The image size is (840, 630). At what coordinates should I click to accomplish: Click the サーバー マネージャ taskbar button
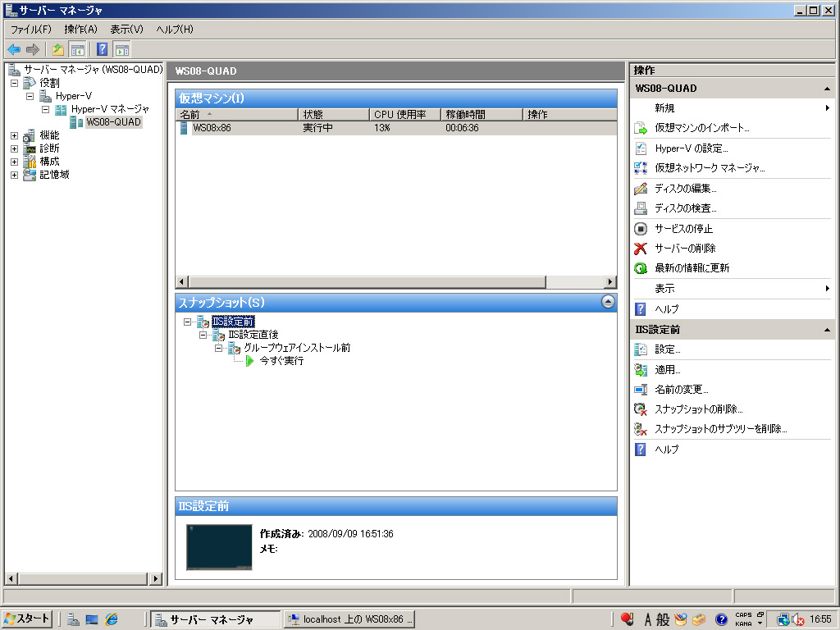215,619
